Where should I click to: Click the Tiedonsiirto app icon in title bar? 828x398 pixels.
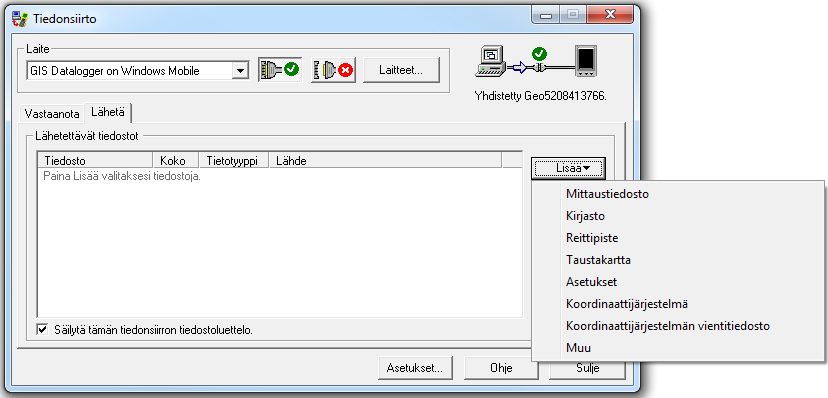tap(20, 18)
